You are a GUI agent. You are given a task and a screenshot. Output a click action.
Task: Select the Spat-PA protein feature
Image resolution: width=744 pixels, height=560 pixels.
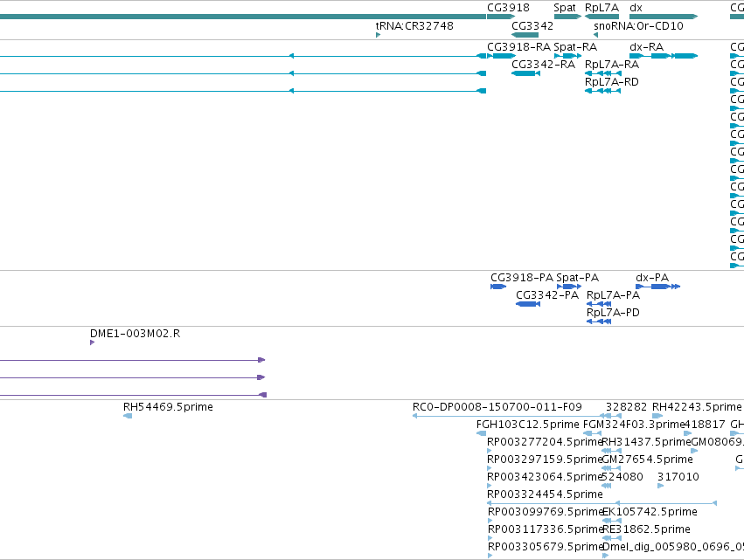569,287
